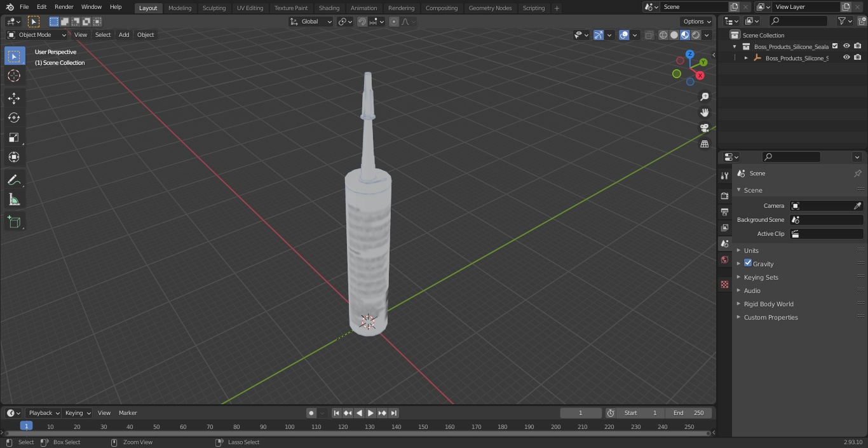868x448 pixels.
Task: Switch to rendered viewport shading
Action: point(696,35)
